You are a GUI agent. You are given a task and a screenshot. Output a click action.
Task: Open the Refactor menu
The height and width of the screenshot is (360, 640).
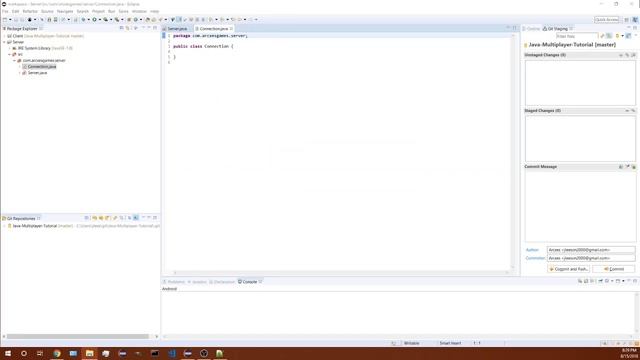tap(30, 11)
